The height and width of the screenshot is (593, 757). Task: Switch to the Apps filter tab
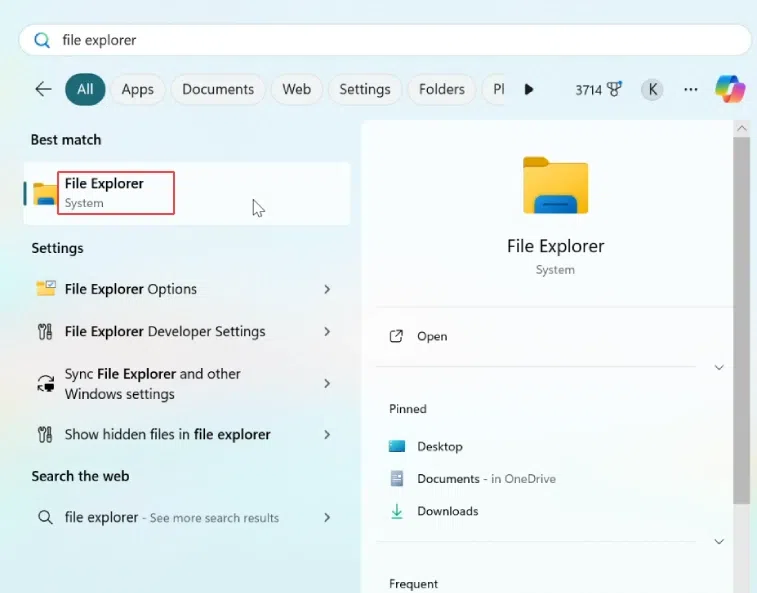coord(138,89)
